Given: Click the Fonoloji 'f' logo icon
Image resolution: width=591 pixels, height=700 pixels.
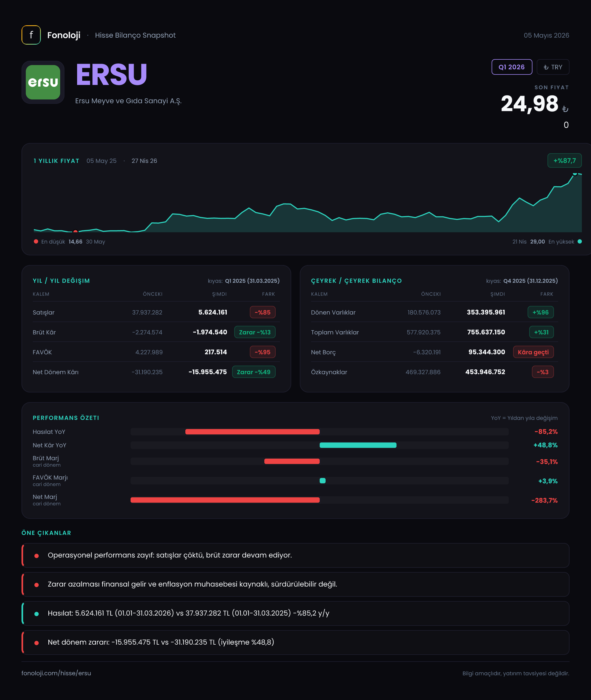Looking at the screenshot, I should [x=31, y=35].
